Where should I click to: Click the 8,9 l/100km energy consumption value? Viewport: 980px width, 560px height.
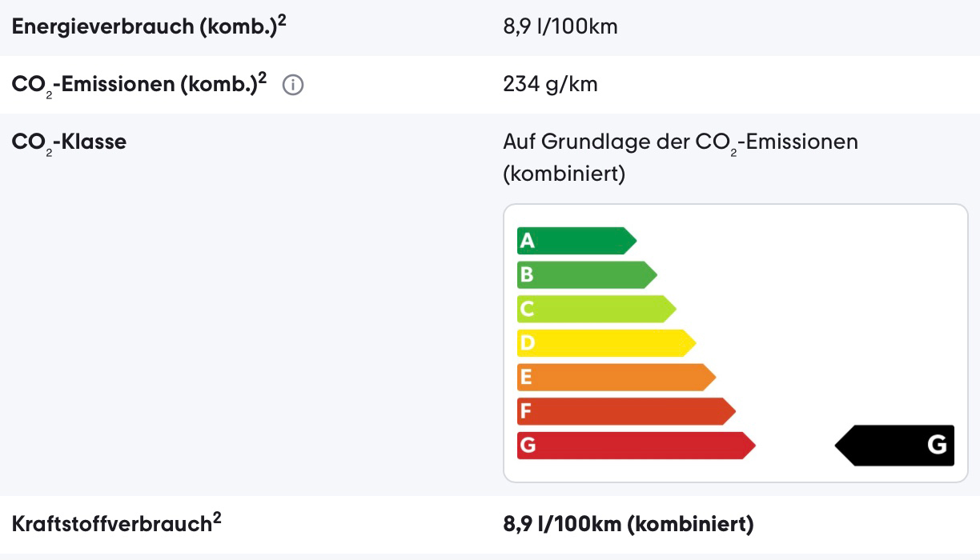pos(560,27)
